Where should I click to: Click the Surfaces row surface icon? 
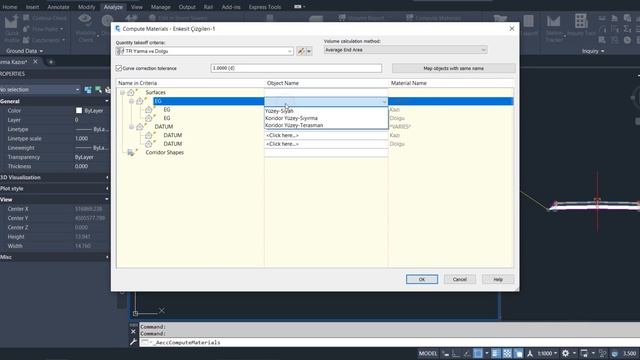click(x=131, y=93)
